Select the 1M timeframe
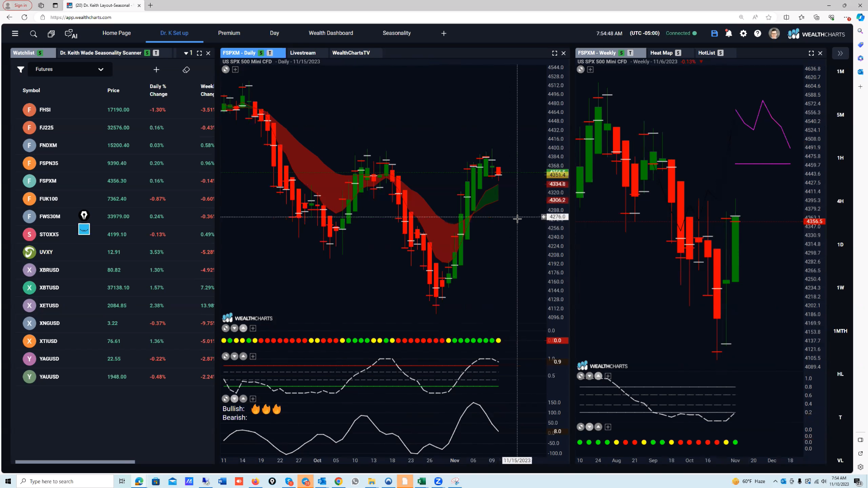The width and height of the screenshot is (868, 488). 840,71
